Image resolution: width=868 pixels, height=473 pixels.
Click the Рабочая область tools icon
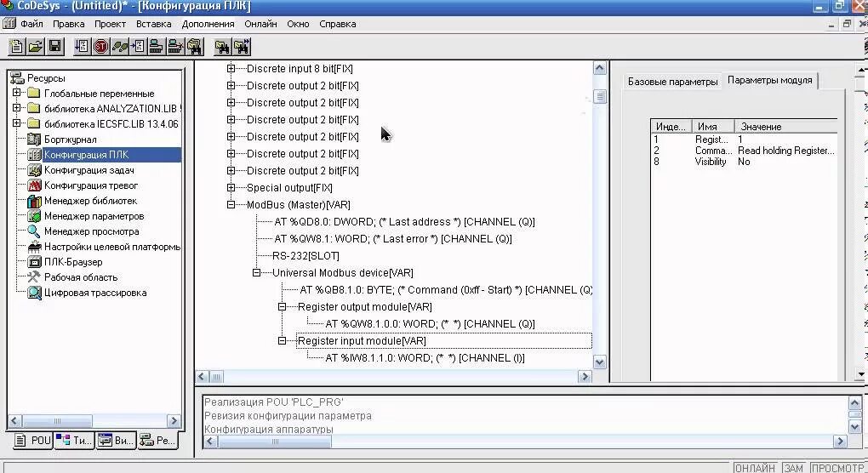(x=34, y=277)
